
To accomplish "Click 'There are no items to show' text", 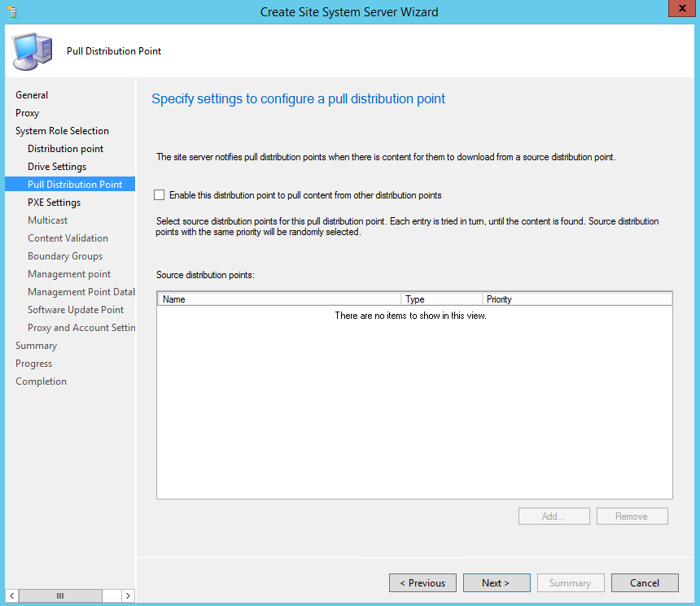I will pyautogui.click(x=411, y=316).
